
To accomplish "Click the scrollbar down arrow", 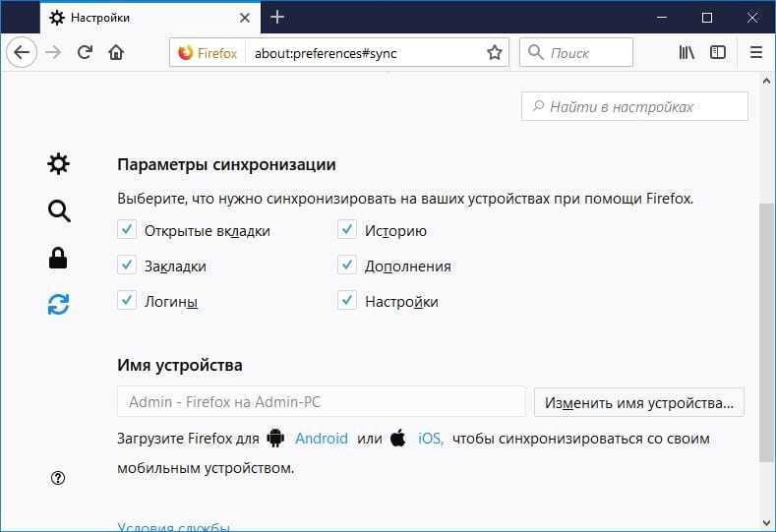I will (766, 523).
